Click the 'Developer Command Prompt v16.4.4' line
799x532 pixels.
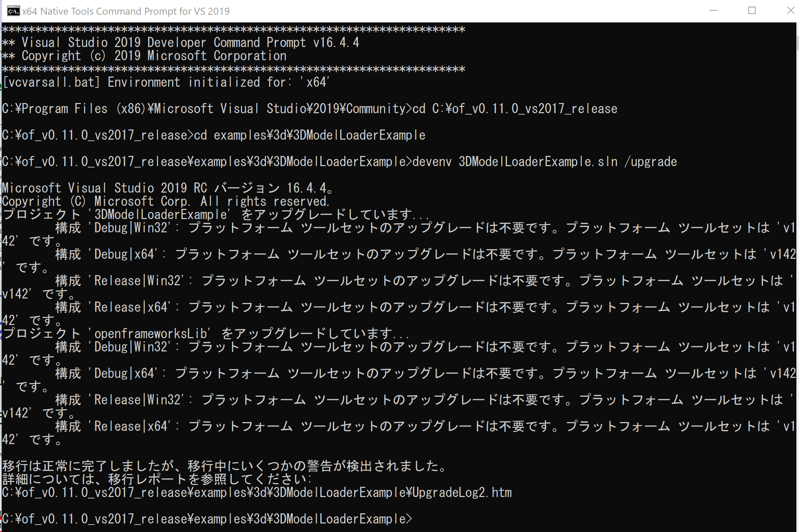click(x=181, y=43)
